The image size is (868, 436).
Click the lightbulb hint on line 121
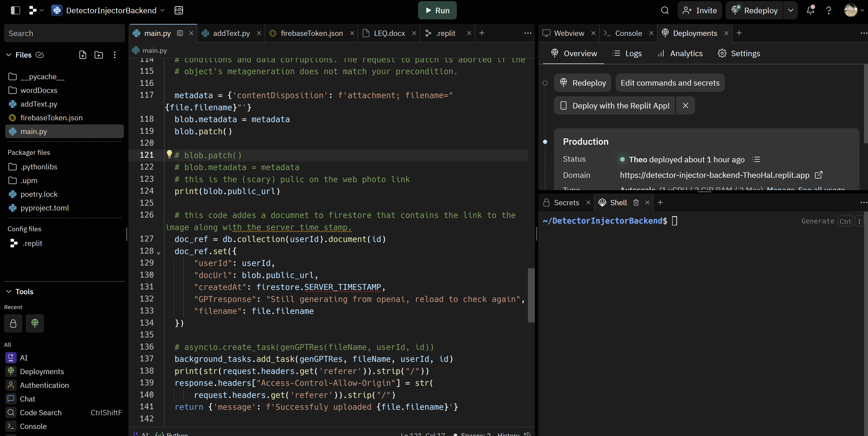point(169,154)
